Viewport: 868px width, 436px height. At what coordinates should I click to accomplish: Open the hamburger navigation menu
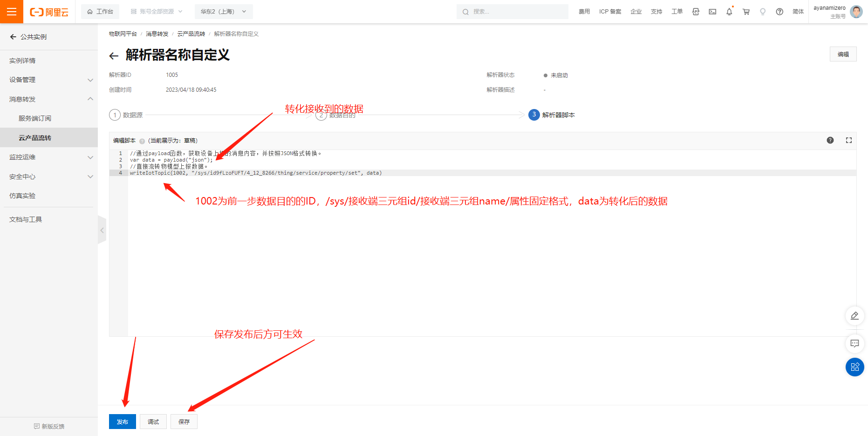(12, 12)
